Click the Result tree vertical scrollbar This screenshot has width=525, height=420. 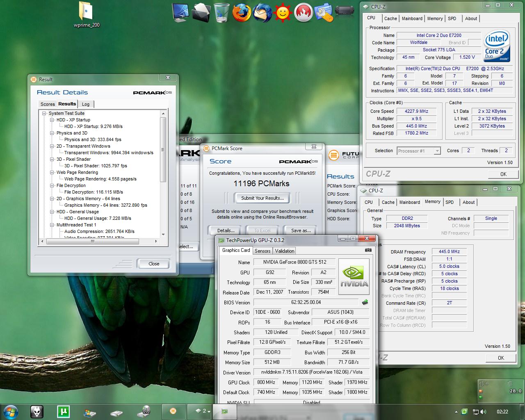pyautogui.click(x=163, y=150)
